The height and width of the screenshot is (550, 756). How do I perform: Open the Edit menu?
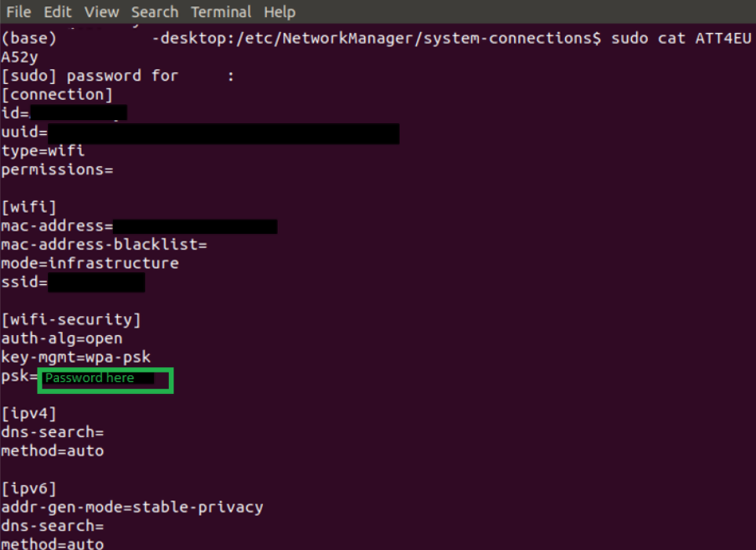point(57,12)
